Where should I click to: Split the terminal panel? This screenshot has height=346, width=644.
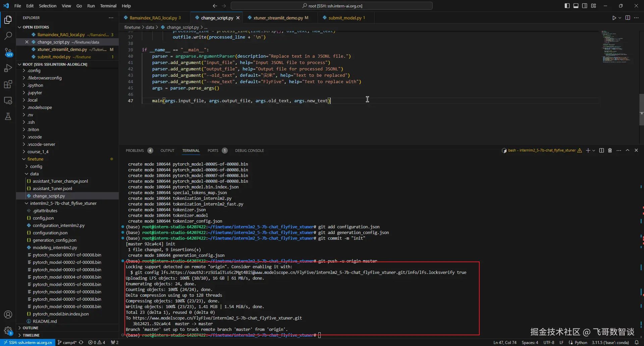tap(601, 151)
